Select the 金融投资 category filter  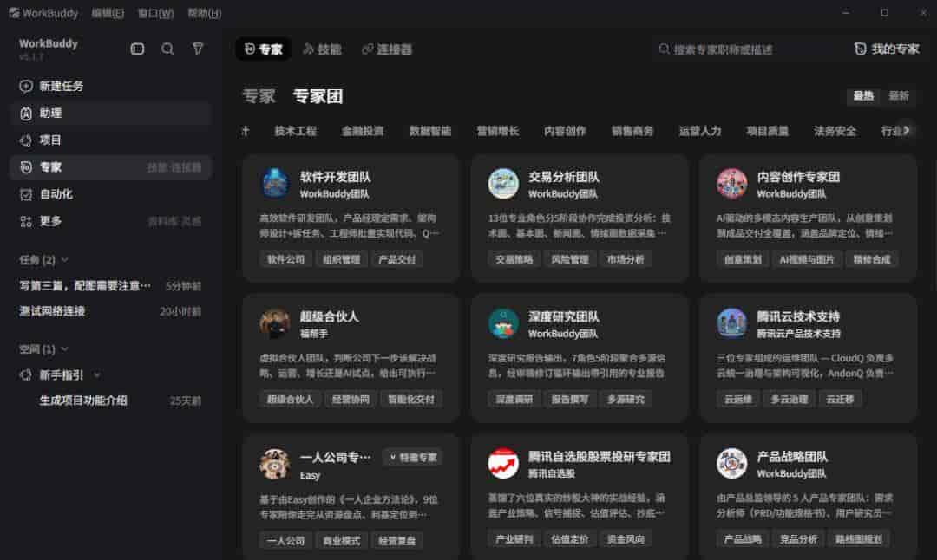coord(363,131)
